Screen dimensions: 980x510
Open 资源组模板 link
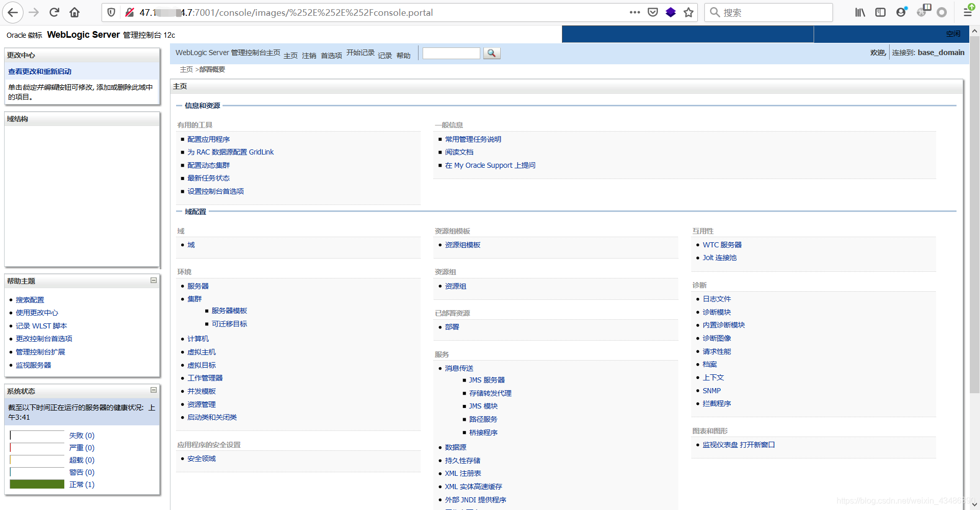tap(462, 245)
